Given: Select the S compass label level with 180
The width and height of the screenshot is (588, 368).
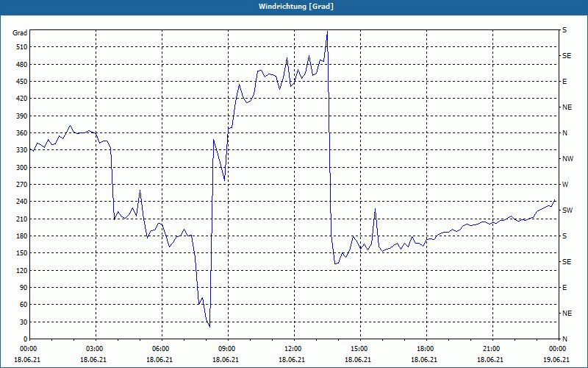Looking at the screenshot, I should (564, 236).
